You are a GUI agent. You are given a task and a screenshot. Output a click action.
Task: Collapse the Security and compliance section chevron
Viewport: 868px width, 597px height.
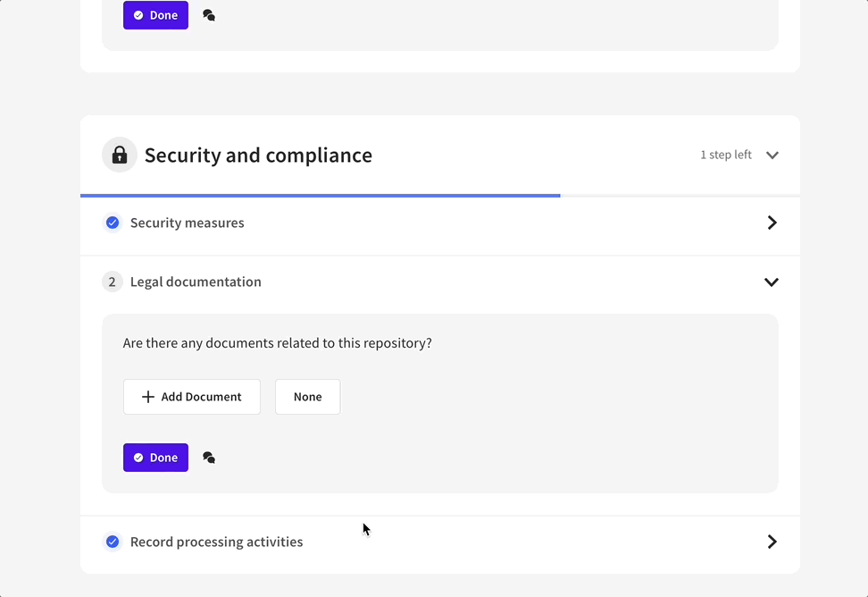click(772, 155)
